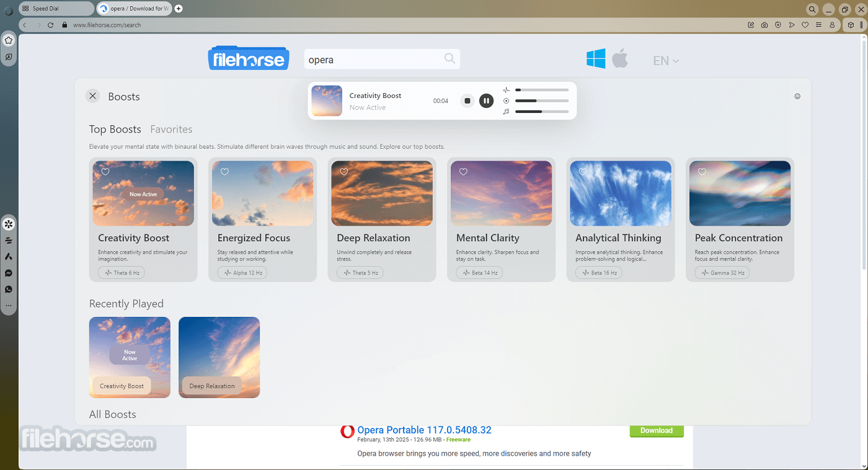Open the ad blocker shield icon
Viewport: 868px width, 470px height.
[778, 25]
